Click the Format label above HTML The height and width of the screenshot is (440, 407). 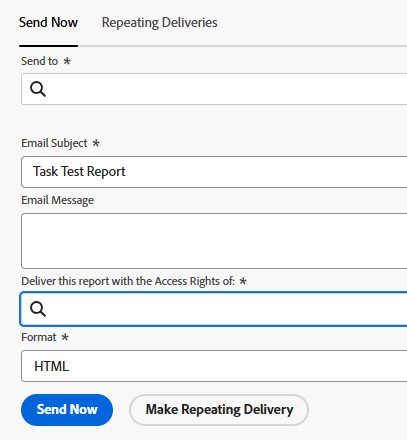tap(39, 337)
